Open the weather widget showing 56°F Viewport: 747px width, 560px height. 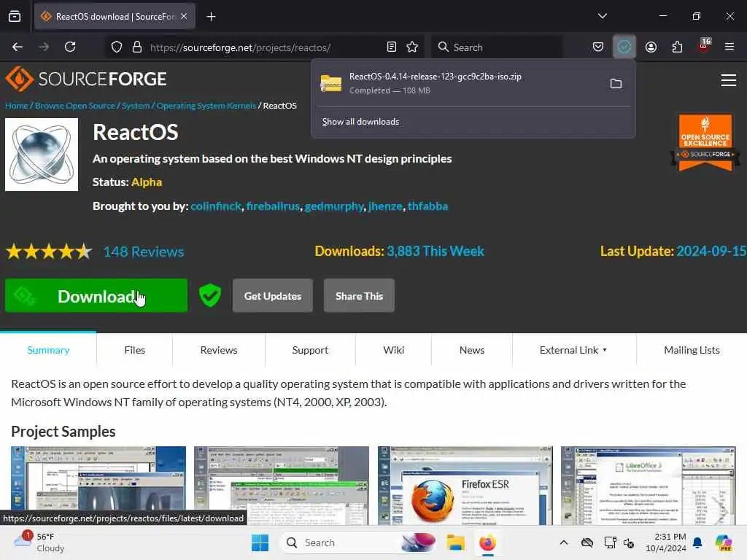pyautogui.click(x=39, y=542)
